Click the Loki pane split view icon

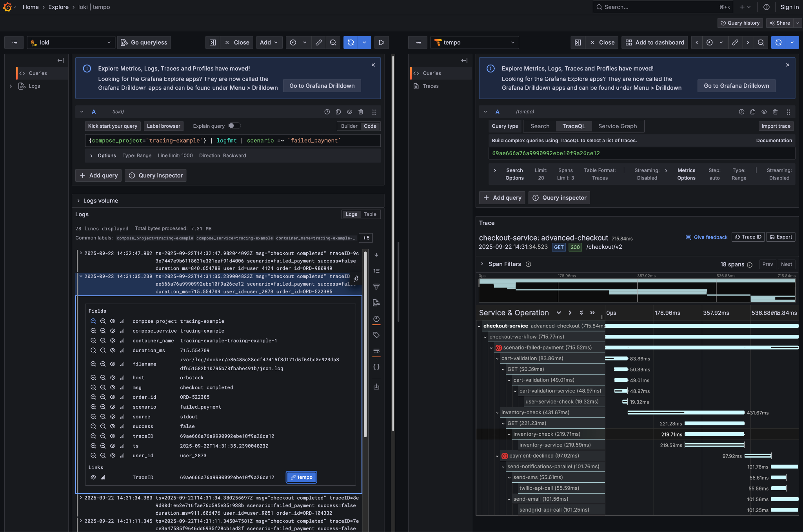(x=213, y=43)
